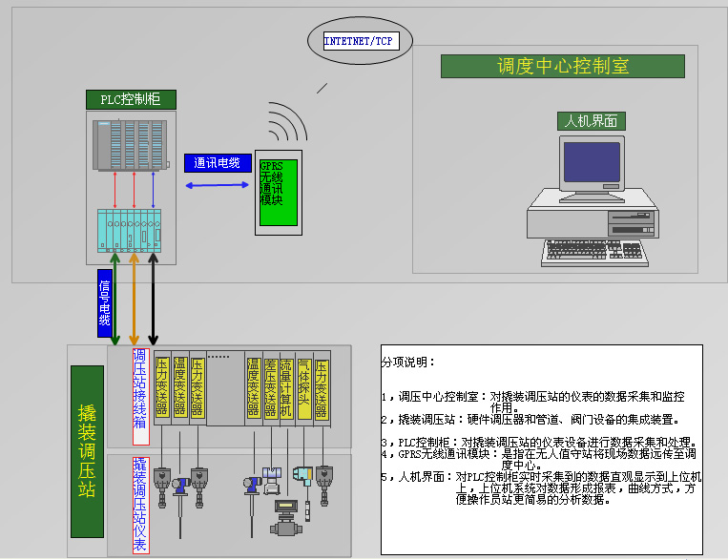Click the blue 信号电缆 vertical label
Viewport: 728px width, 560px height.
click(104, 302)
